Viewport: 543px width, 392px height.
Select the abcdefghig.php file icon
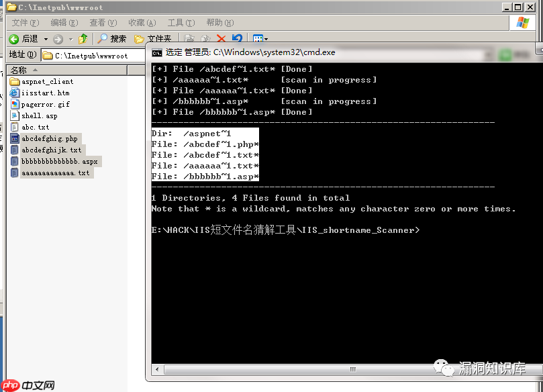click(15, 138)
